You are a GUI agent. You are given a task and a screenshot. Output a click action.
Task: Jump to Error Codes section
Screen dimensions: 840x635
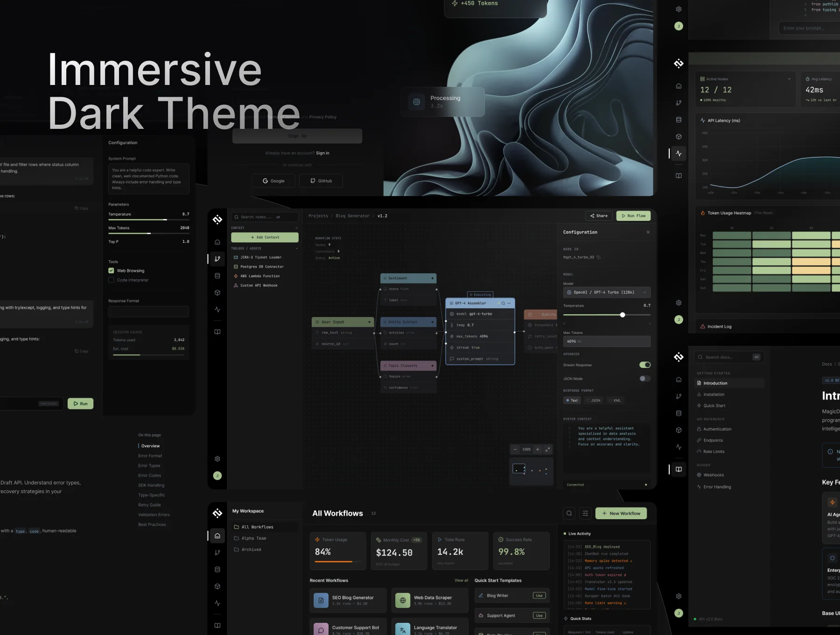(x=149, y=476)
